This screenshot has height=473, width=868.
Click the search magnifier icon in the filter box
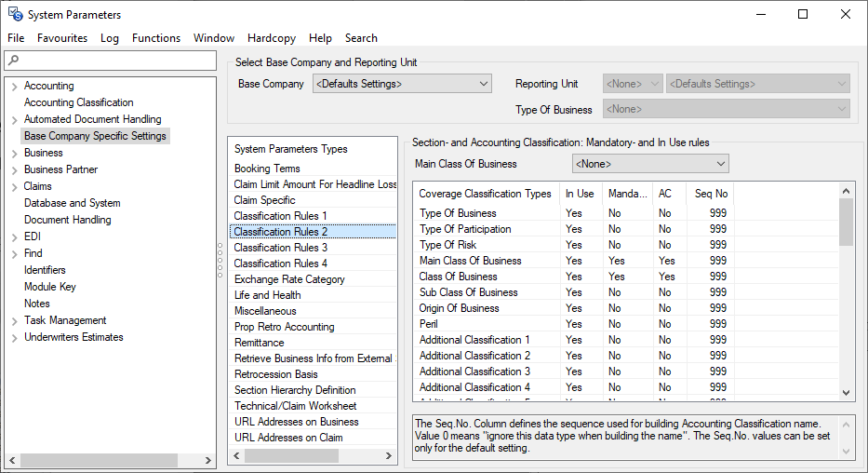coord(12,61)
